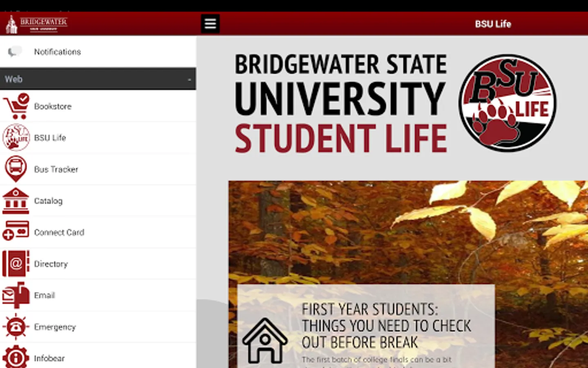Open the Catalog menu entry
This screenshot has width=588, height=368.
(98, 200)
